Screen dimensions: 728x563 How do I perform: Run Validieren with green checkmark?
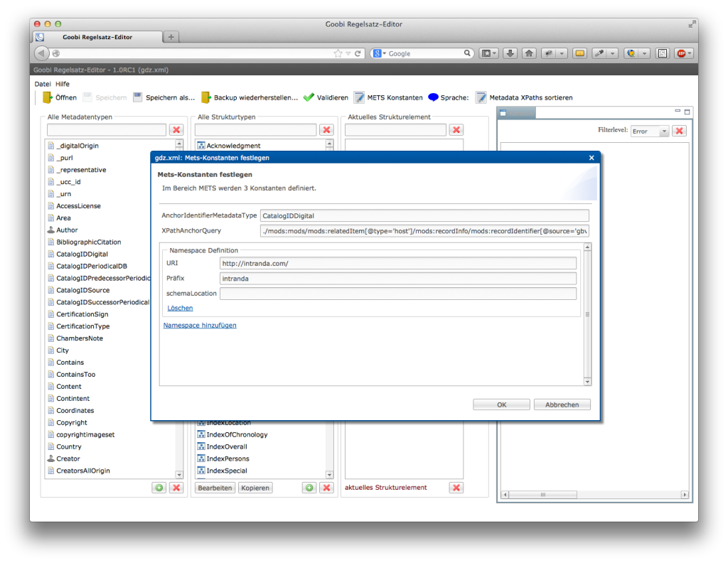(x=326, y=97)
